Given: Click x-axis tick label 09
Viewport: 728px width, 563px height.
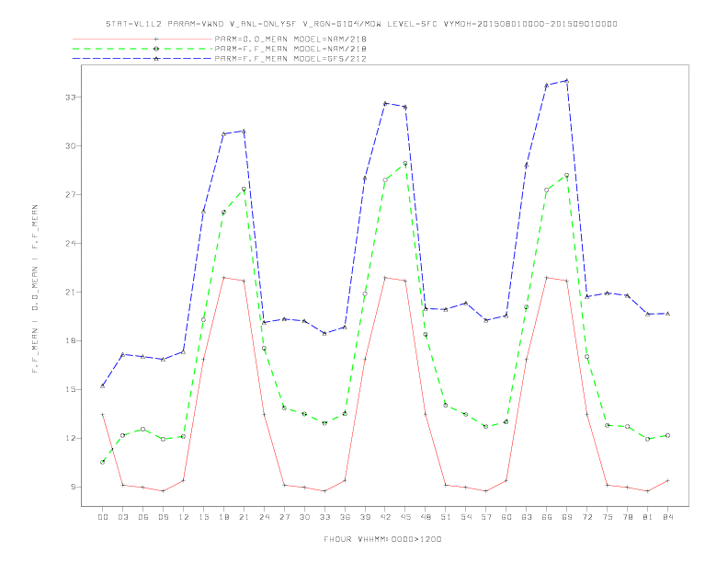Looking at the screenshot, I should 163,517.
